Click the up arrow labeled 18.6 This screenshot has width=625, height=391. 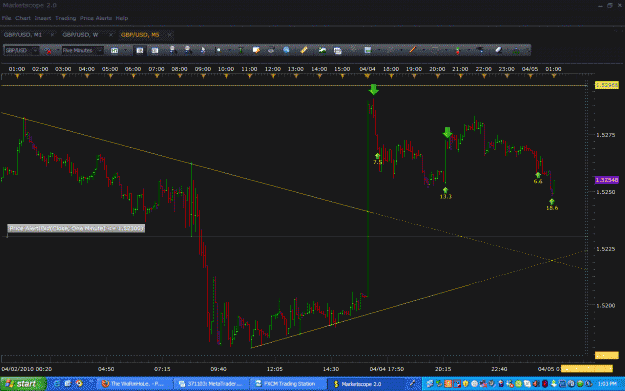click(x=552, y=202)
